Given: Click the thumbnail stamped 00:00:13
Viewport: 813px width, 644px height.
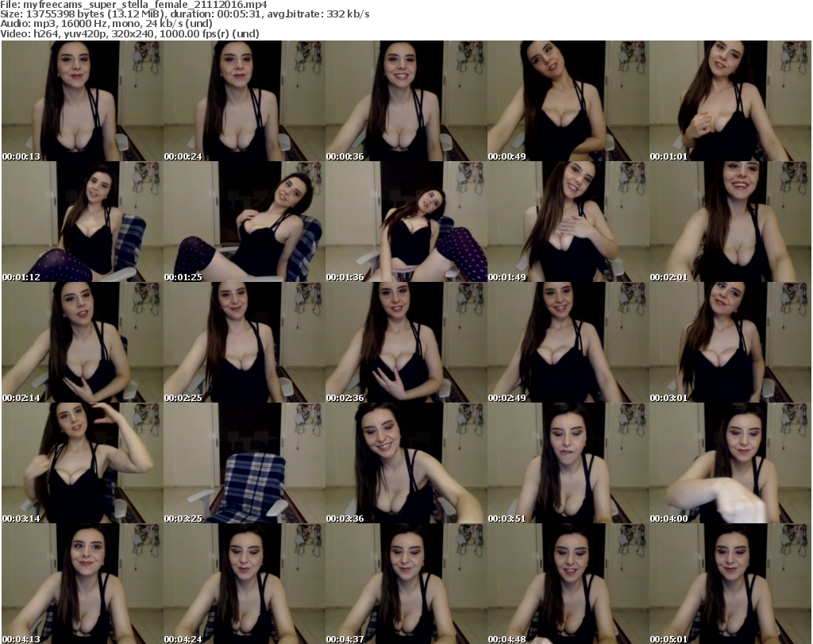Looking at the screenshot, I should coord(83,101).
